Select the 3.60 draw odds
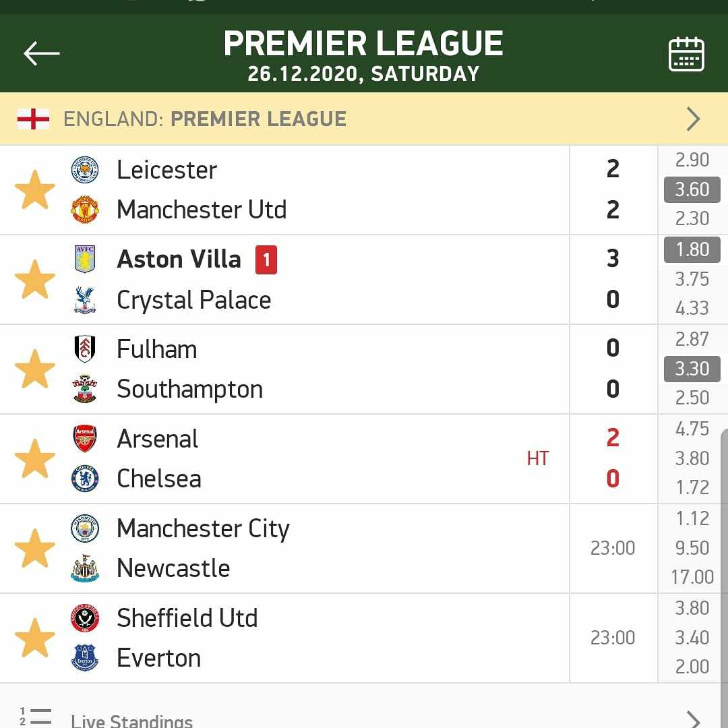Viewport: 728px width, 728px height. pyautogui.click(x=692, y=189)
